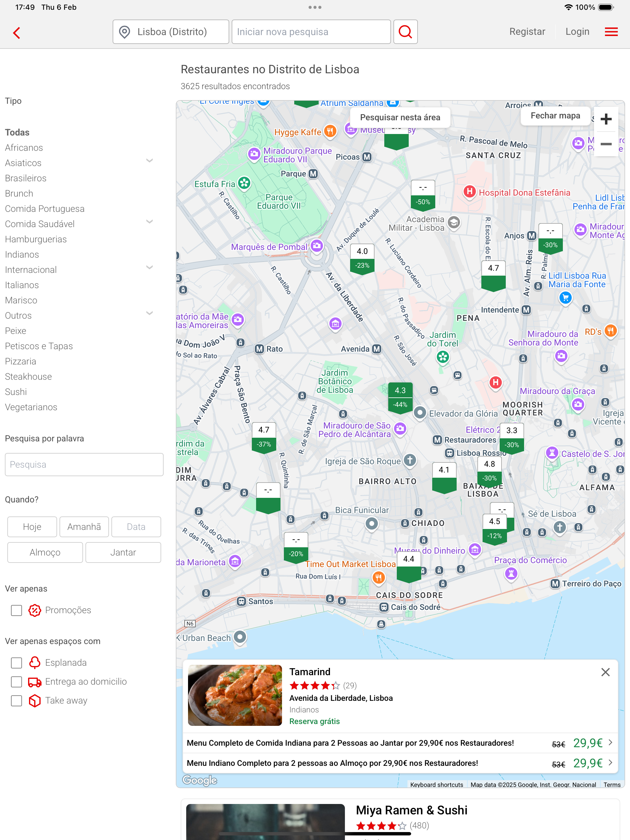Zoom in on the map

(x=606, y=119)
